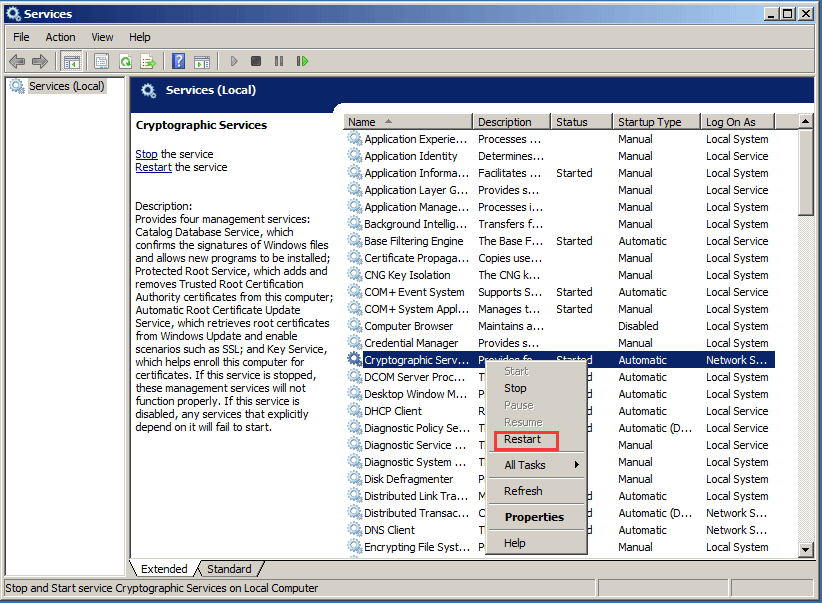822x603 pixels.
Task: Click the Export List toolbar icon
Action: [148, 61]
